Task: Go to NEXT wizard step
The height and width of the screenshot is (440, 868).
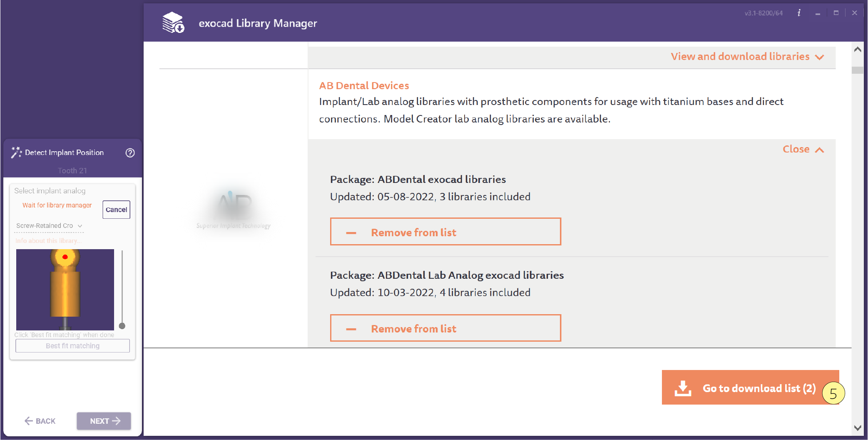Action: click(104, 421)
